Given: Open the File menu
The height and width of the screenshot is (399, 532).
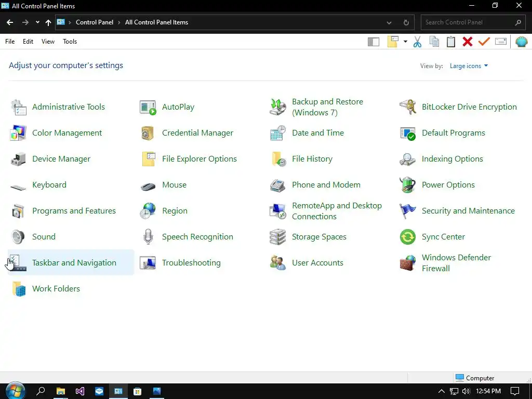Looking at the screenshot, I should [10, 42].
